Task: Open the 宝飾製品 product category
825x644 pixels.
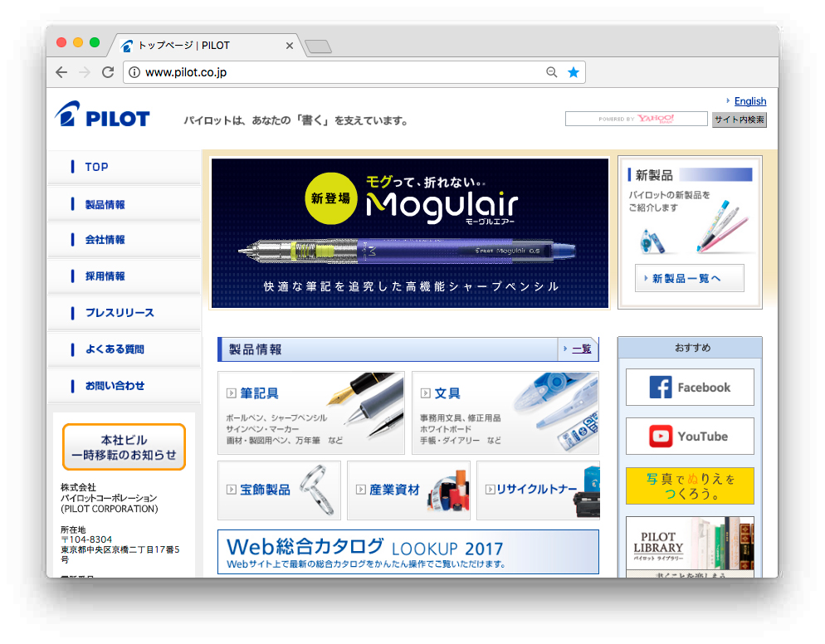Action: point(280,490)
